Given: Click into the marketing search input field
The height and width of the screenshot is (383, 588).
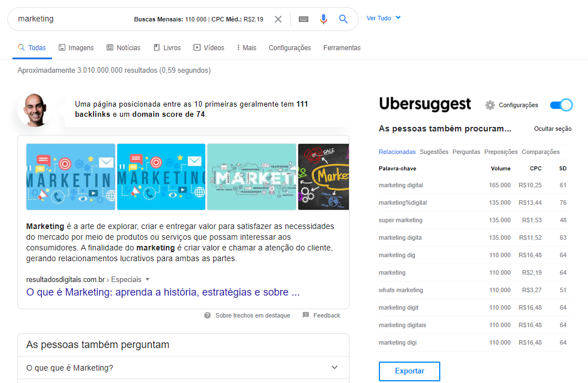Looking at the screenshot, I should (x=73, y=19).
